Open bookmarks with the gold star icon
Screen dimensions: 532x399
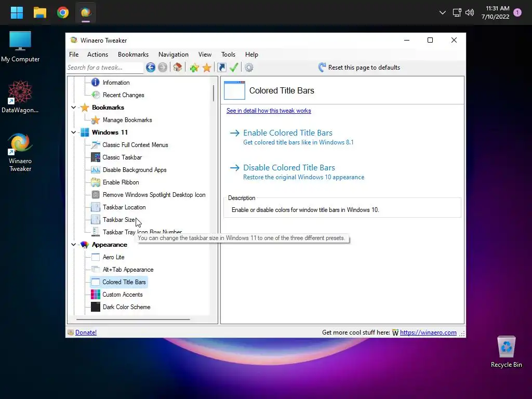(207, 68)
